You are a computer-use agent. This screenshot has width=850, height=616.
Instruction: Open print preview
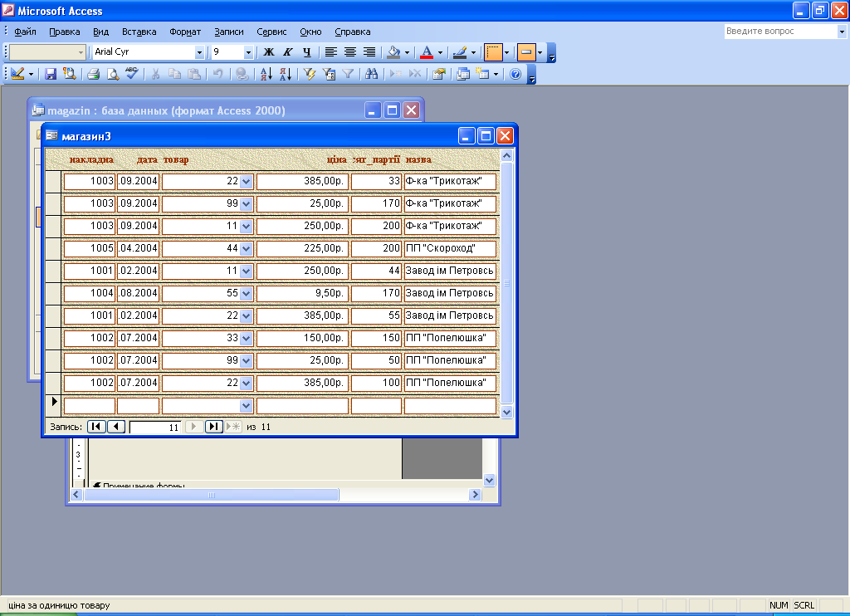[x=112, y=74]
